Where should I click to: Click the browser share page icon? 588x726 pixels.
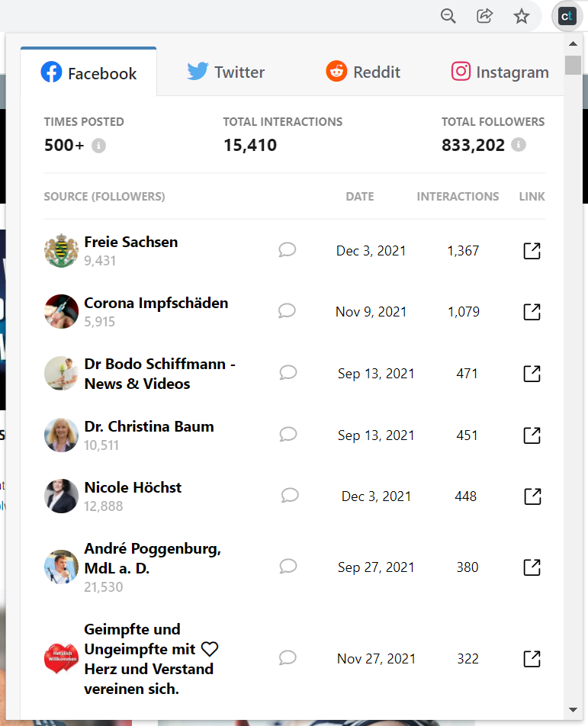(x=485, y=16)
